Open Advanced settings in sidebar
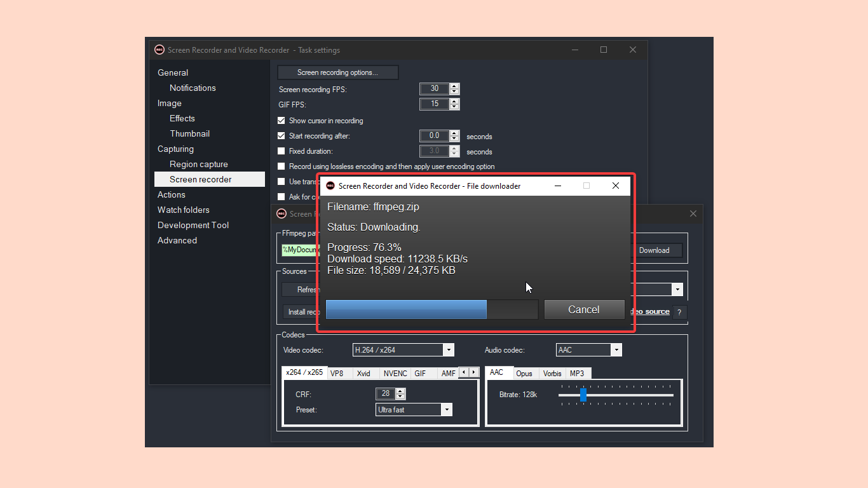 point(177,240)
